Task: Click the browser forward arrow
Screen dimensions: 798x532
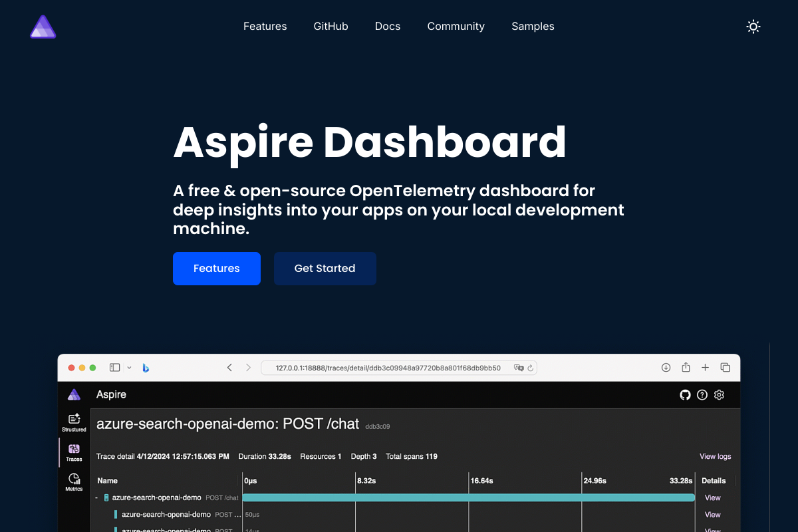Action: [248, 368]
